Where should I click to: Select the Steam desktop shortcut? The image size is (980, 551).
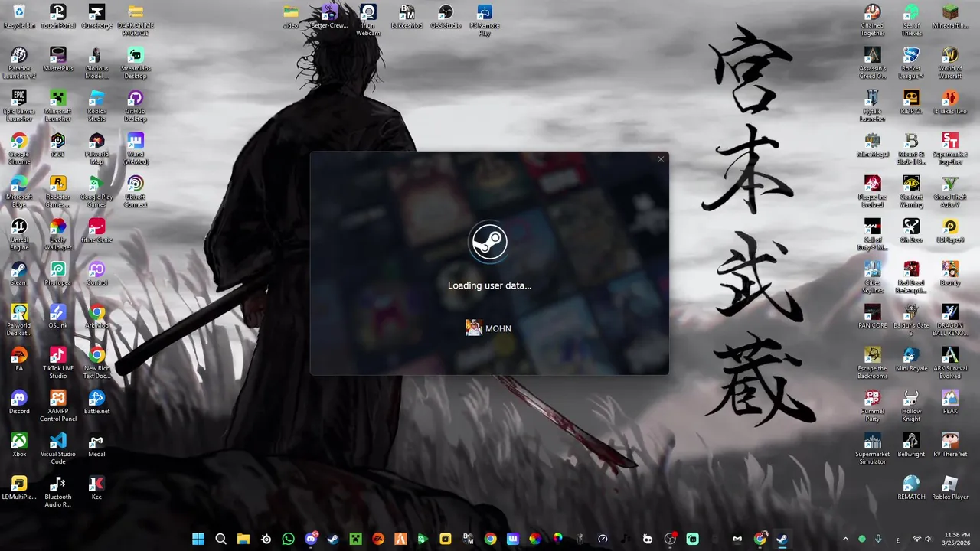click(19, 274)
